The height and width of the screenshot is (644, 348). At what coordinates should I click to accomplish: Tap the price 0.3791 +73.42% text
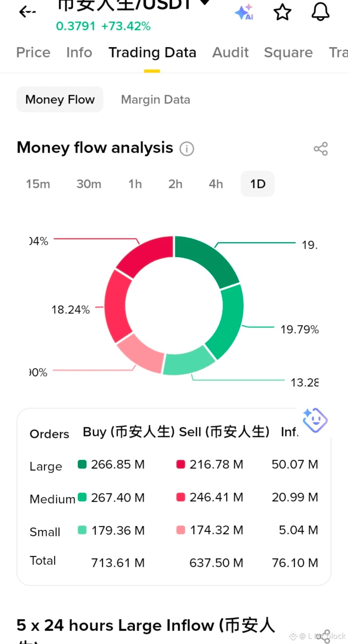[103, 26]
